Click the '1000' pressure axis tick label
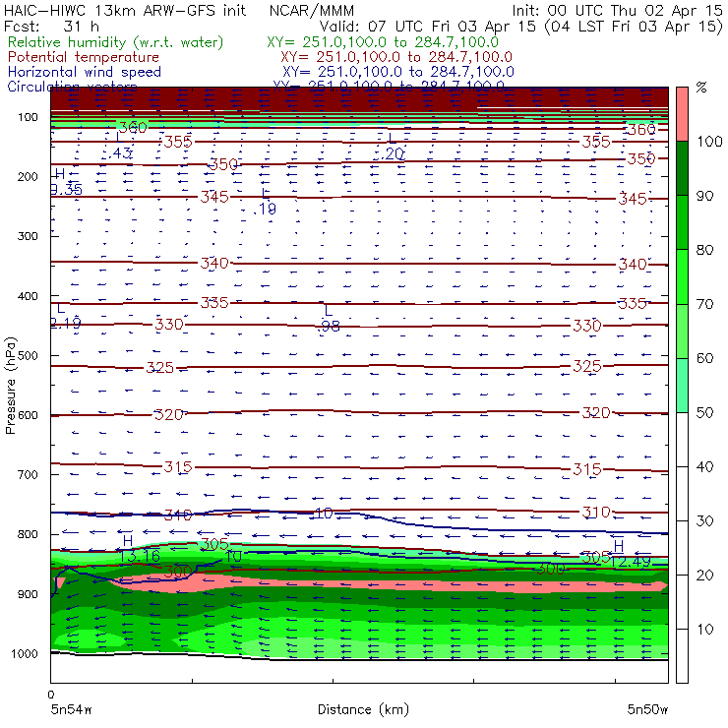Image resolution: width=728 pixels, height=728 pixels. 25,653
